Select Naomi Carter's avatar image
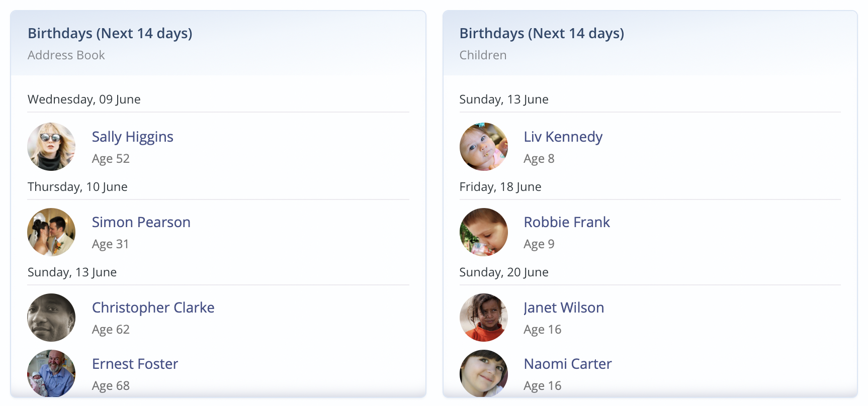Viewport: 868px width, 406px height. (x=483, y=373)
